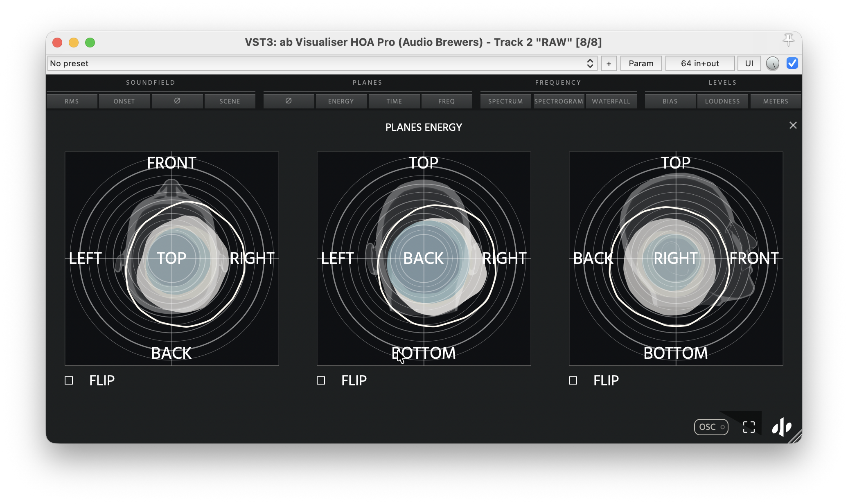Select the ONSET soundfield view
Screen dimensions: 848x504
(124, 101)
